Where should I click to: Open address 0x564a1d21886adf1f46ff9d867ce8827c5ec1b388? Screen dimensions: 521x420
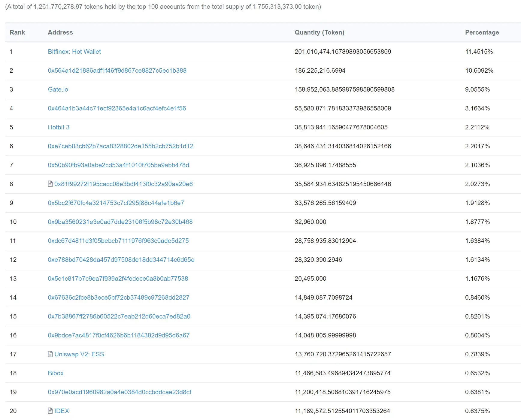(117, 71)
